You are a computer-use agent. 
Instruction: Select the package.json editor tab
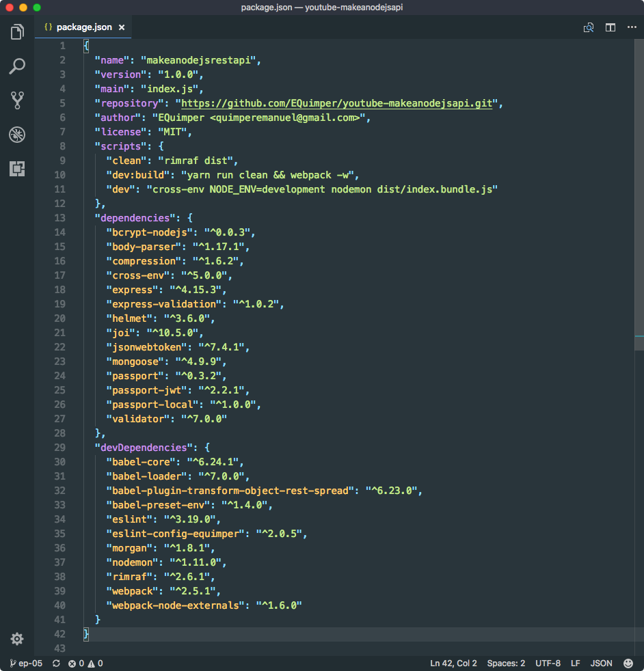(x=83, y=27)
